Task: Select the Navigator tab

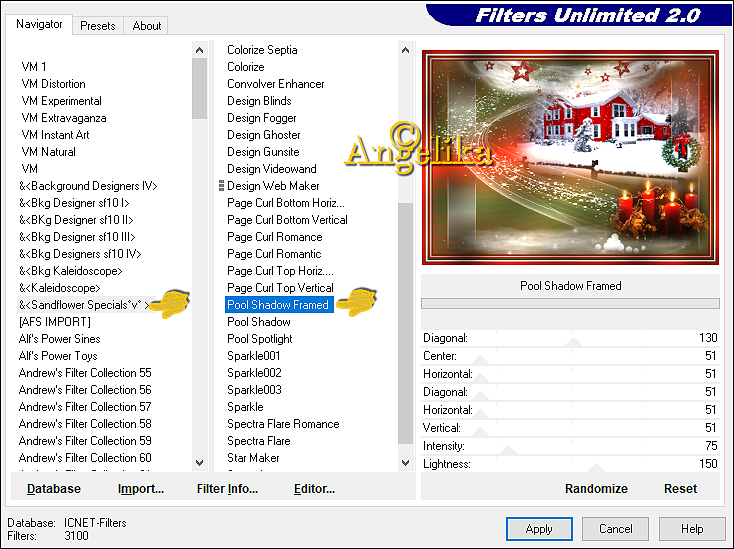Action: coord(40,24)
